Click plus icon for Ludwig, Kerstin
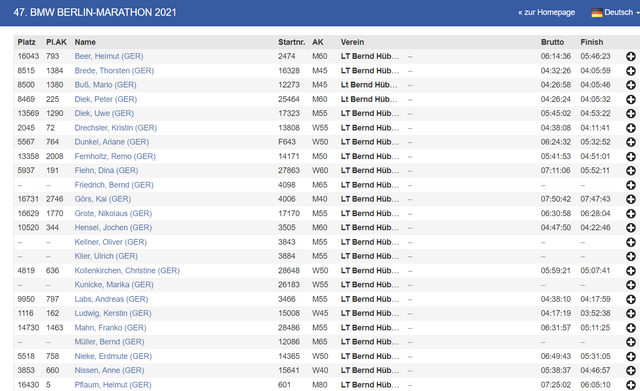Viewport: 640px width, 391px height. coord(631,313)
